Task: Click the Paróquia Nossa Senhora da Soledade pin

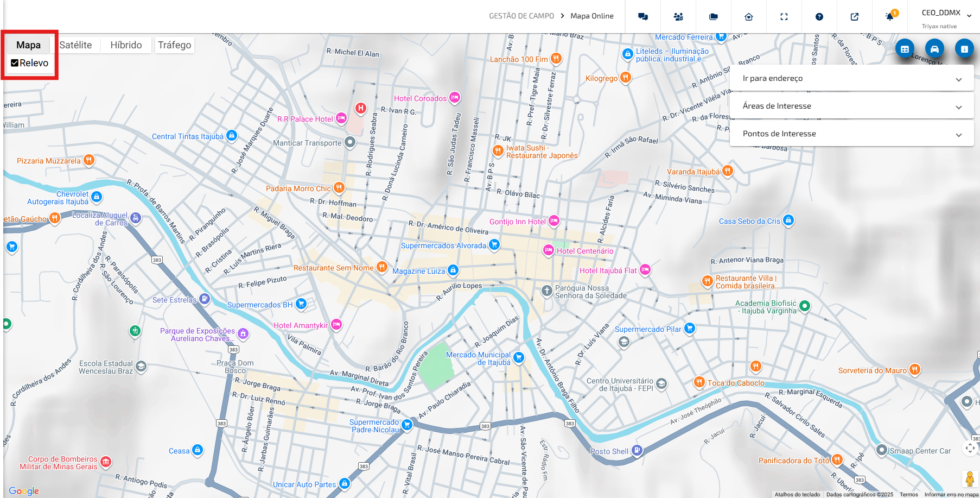Action: click(x=547, y=291)
